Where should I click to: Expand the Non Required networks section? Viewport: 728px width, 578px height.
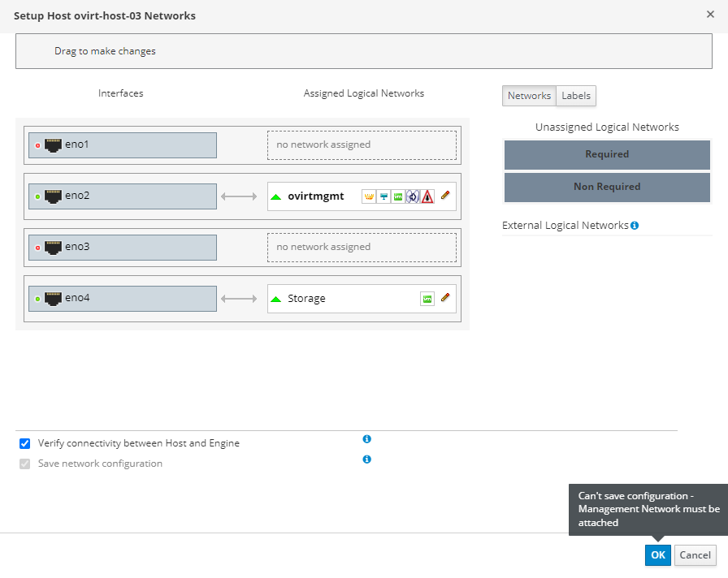coord(607,187)
